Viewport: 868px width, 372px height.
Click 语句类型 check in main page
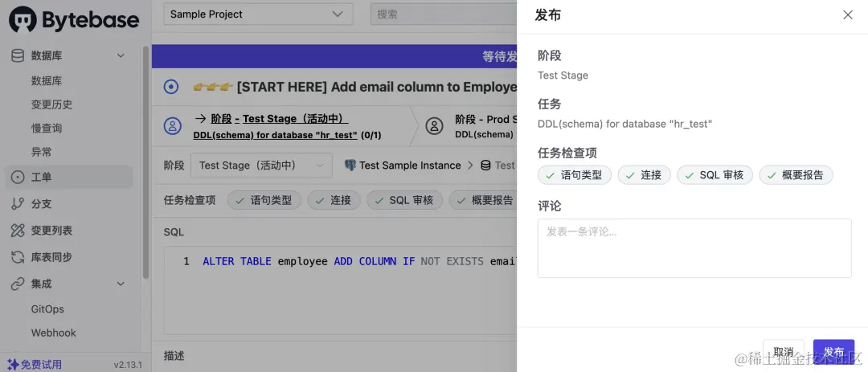[264, 200]
